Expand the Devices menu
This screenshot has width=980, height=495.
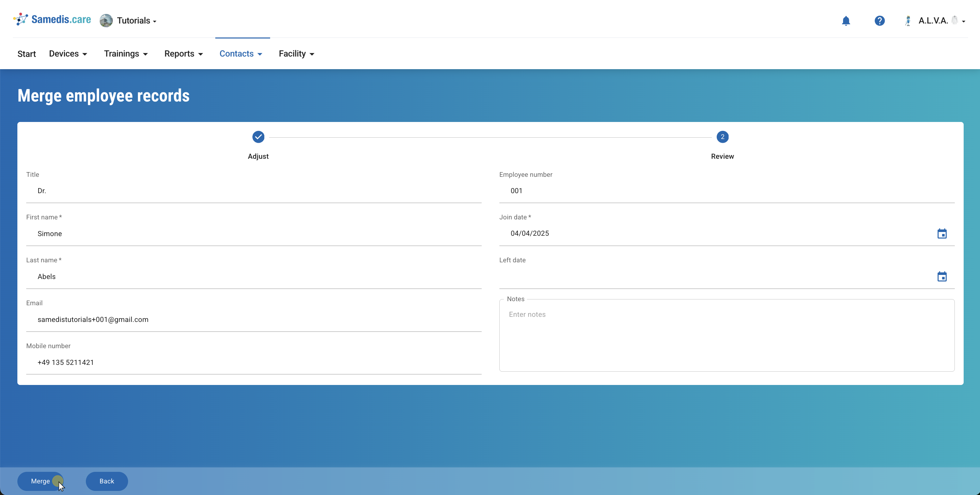click(x=68, y=53)
